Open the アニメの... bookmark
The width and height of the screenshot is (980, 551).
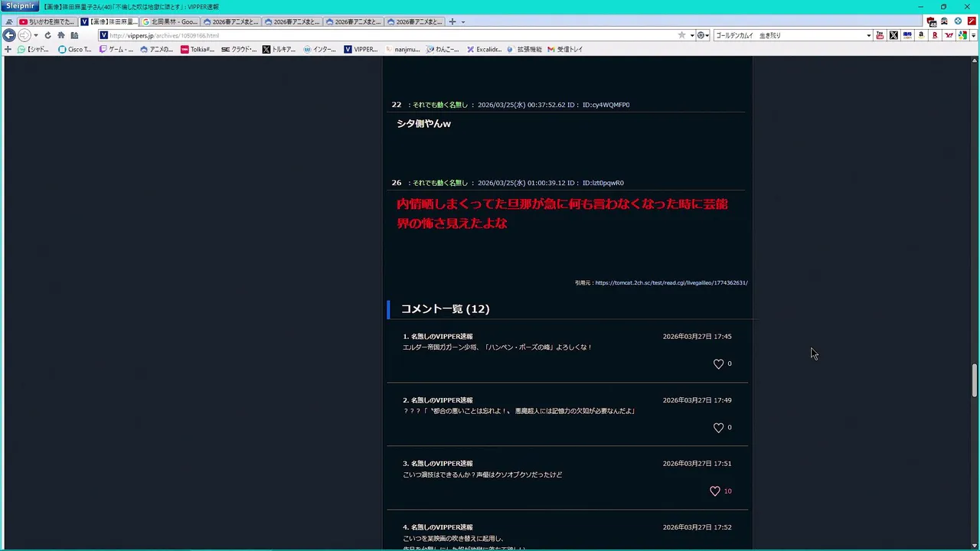tap(157, 49)
